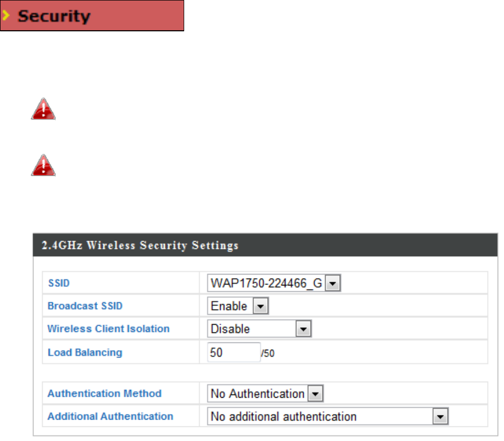The height and width of the screenshot is (441, 504).
Task: Click the arrow button on the SSID dropdown
Action: 333,283
